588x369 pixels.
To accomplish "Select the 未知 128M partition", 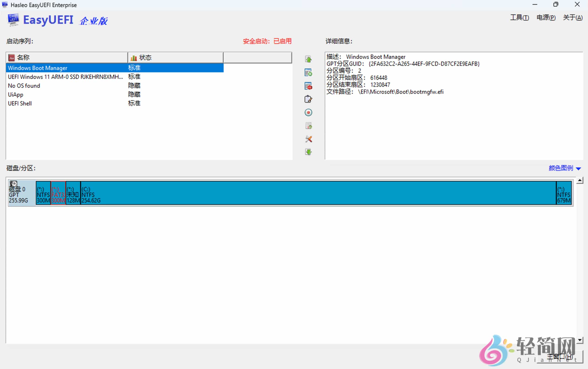I will [x=73, y=193].
